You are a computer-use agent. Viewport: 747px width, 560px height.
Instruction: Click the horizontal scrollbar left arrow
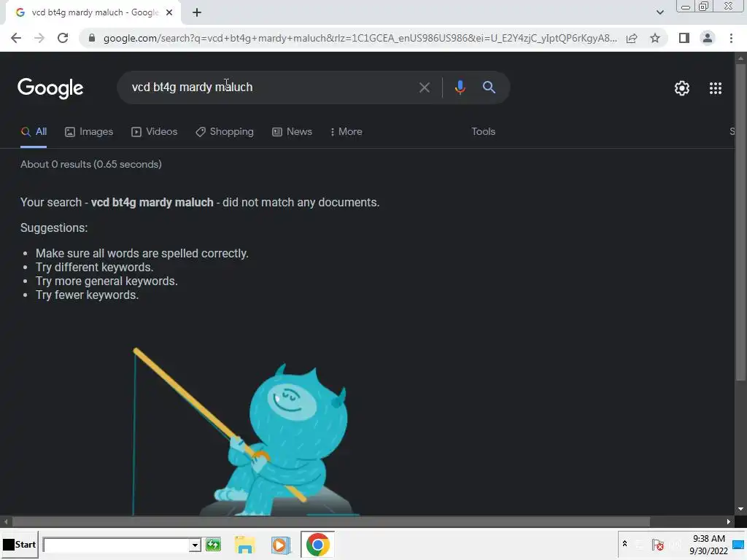click(x=6, y=522)
